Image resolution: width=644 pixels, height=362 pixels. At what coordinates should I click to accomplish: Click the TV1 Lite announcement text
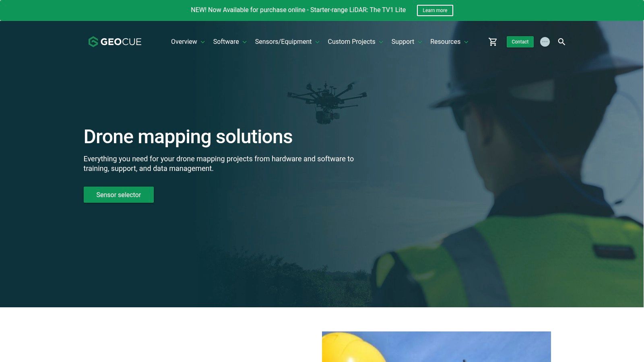coord(298,10)
